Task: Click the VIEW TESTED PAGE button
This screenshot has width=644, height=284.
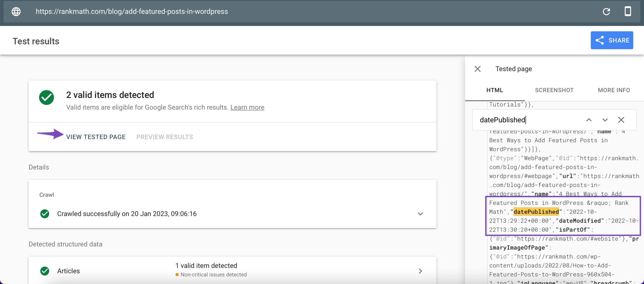Action: (x=96, y=136)
